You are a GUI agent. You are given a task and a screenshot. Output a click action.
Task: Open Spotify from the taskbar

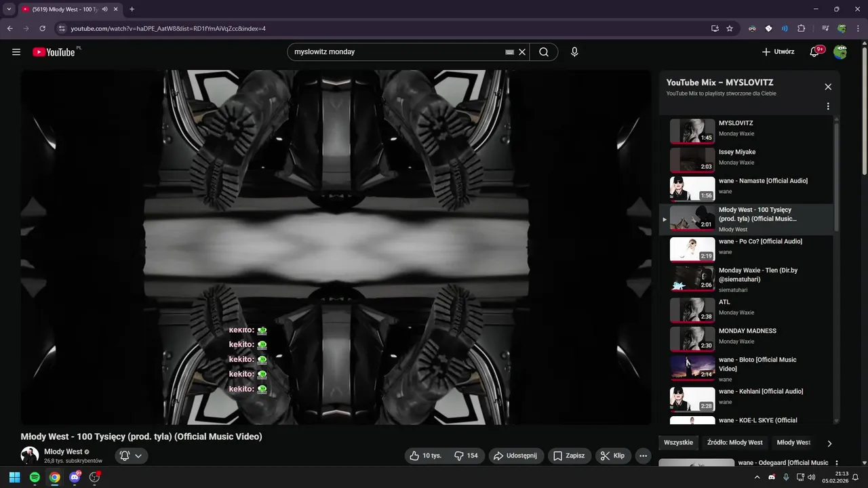tap(35, 477)
